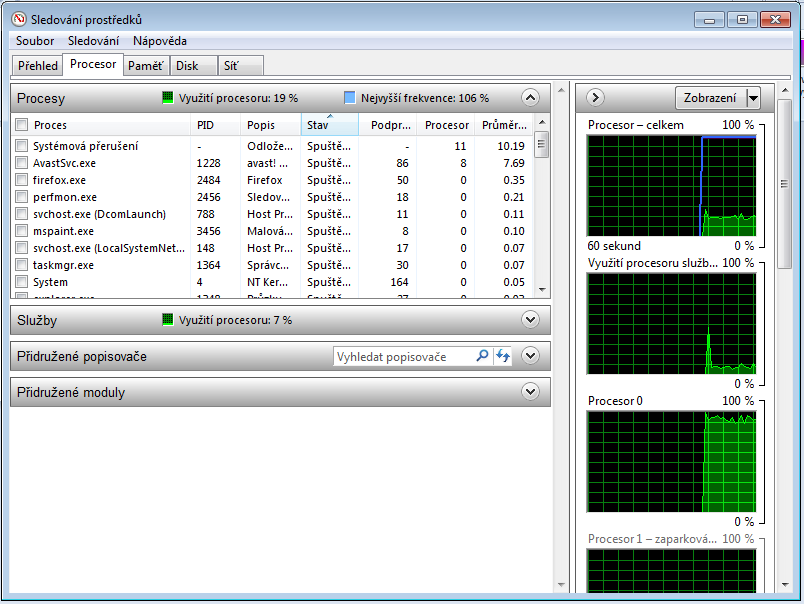
Task: Check the System process checkbox
Action: 22,281
